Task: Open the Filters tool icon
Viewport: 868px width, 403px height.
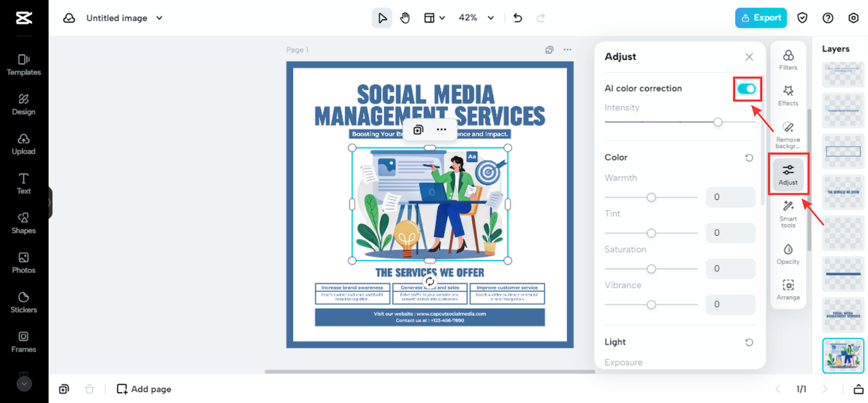Action: 788,60
